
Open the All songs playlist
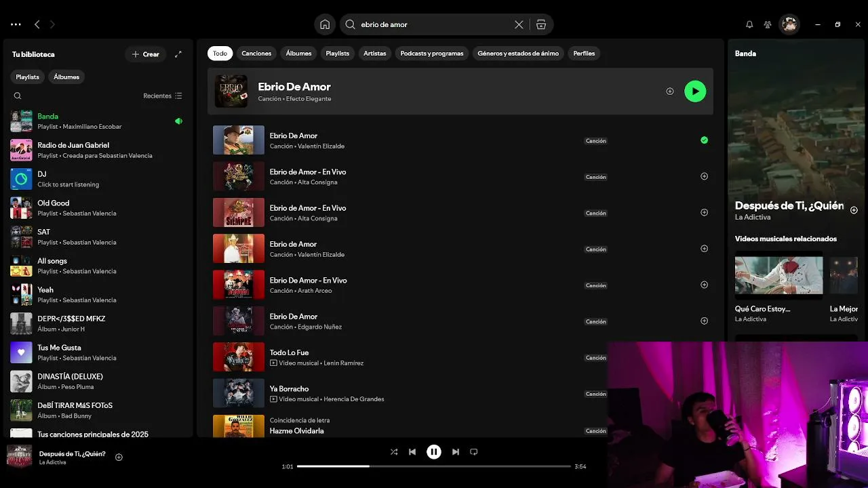pyautogui.click(x=98, y=266)
